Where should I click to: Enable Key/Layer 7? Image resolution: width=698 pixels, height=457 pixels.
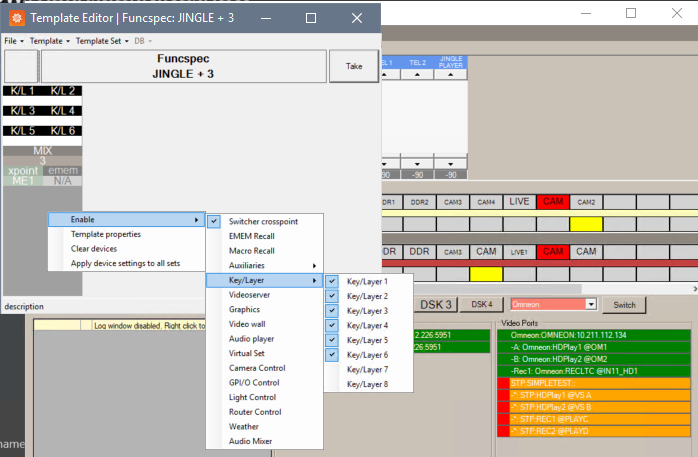pyautogui.click(x=366, y=369)
